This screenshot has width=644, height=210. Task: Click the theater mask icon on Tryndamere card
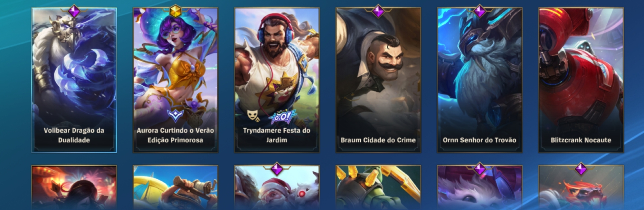(253, 116)
